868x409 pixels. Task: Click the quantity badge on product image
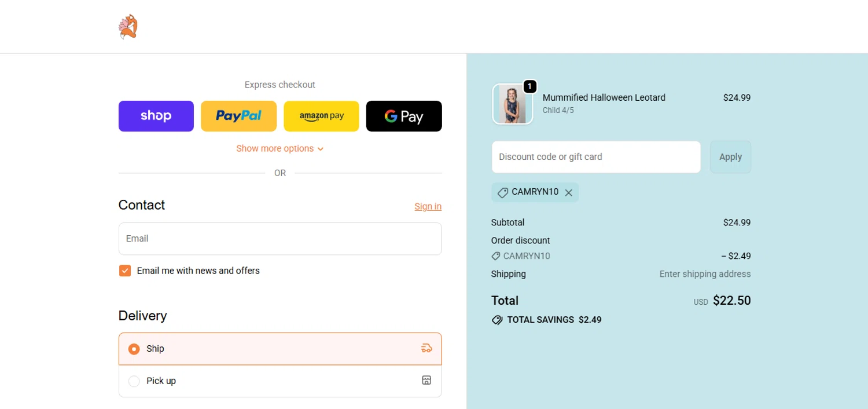click(529, 86)
